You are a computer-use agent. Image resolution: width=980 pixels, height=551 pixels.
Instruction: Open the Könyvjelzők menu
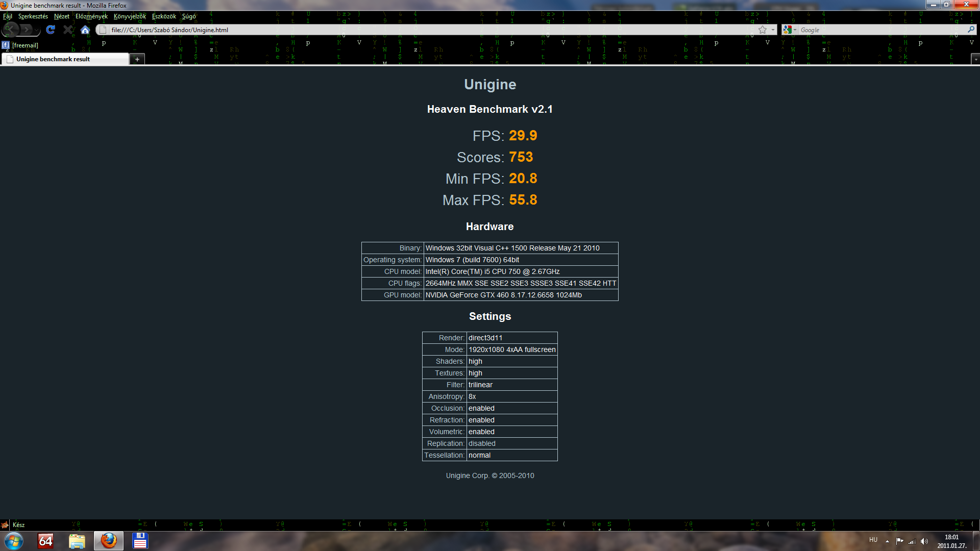[130, 16]
